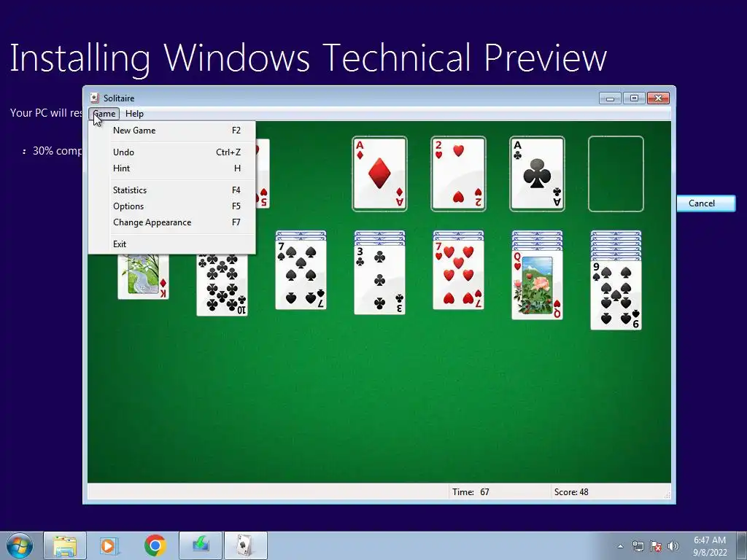Open Google Chrome from taskbar

[155, 545]
